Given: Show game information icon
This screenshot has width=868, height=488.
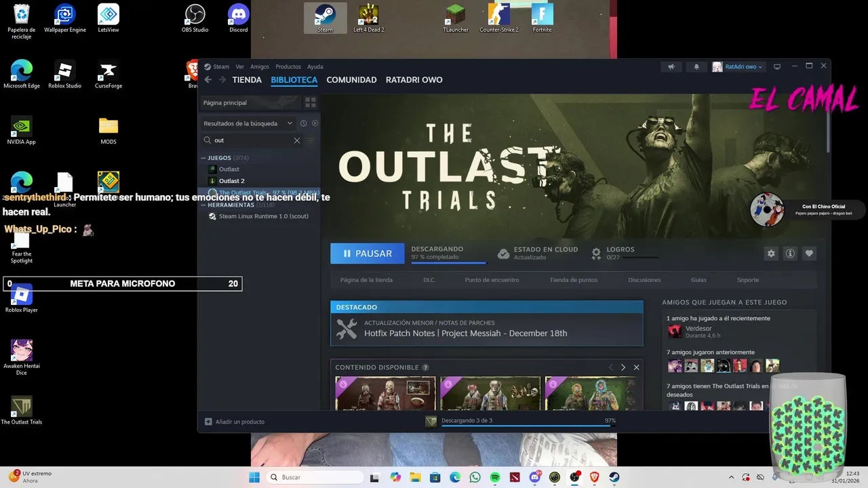Looking at the screenshot, I should (790, 253).
